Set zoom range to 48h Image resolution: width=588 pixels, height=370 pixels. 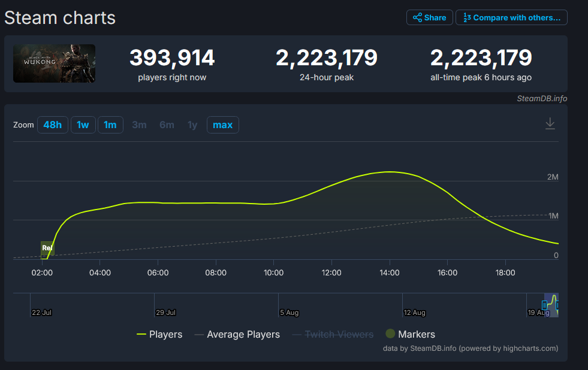[x=53, y=125]
